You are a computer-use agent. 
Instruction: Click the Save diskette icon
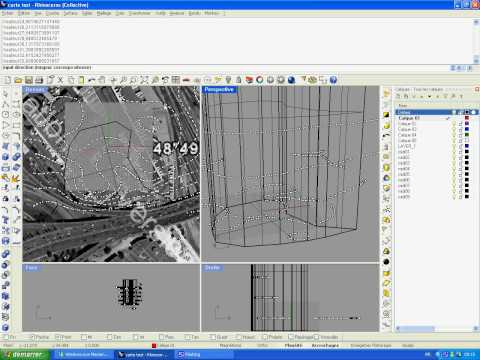[29, 80]
